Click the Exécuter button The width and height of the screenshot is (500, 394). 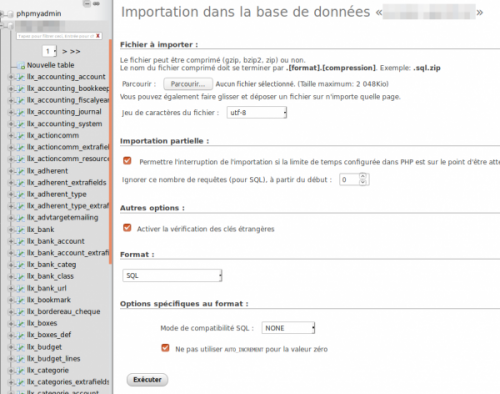[x=147, y=380]
